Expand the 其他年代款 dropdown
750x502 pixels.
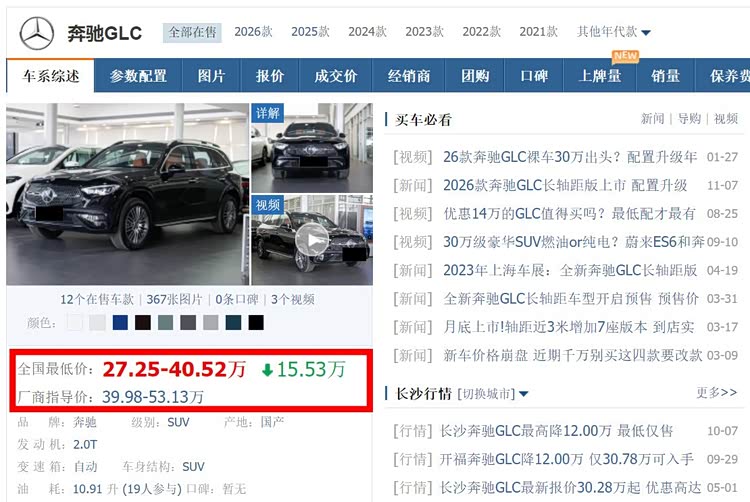coord(613,32)
